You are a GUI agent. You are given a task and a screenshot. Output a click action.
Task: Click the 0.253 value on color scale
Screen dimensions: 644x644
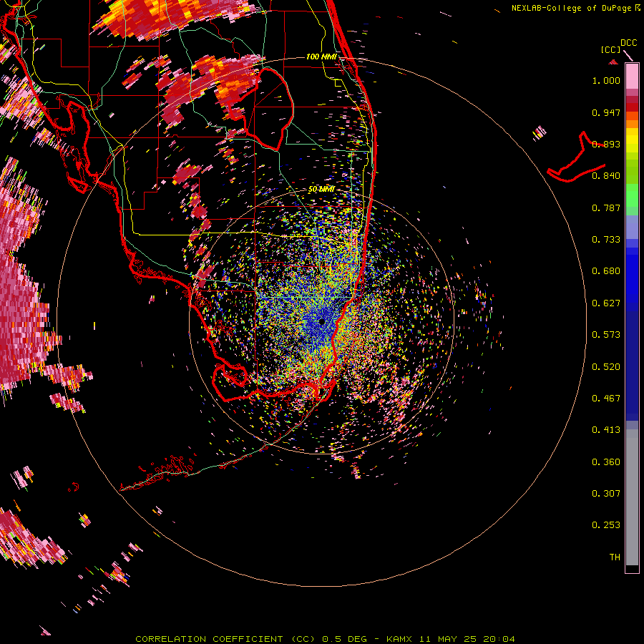coord(606,525)
